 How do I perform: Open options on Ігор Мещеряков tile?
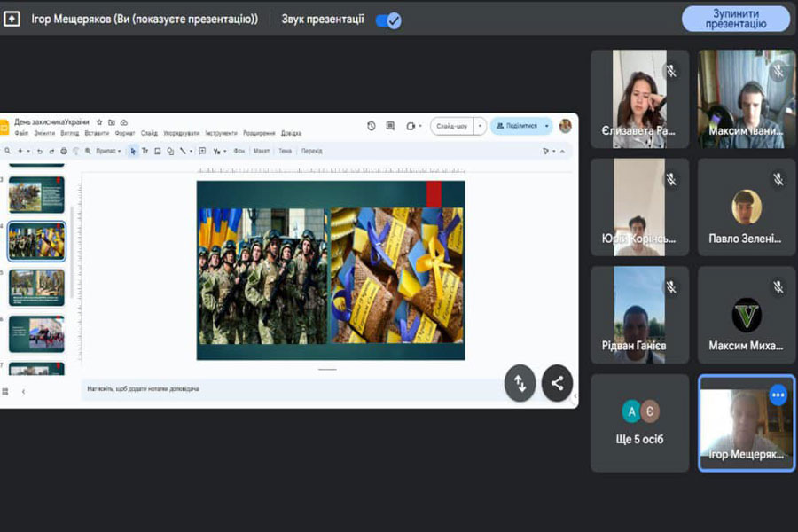(x=778, y=395)
